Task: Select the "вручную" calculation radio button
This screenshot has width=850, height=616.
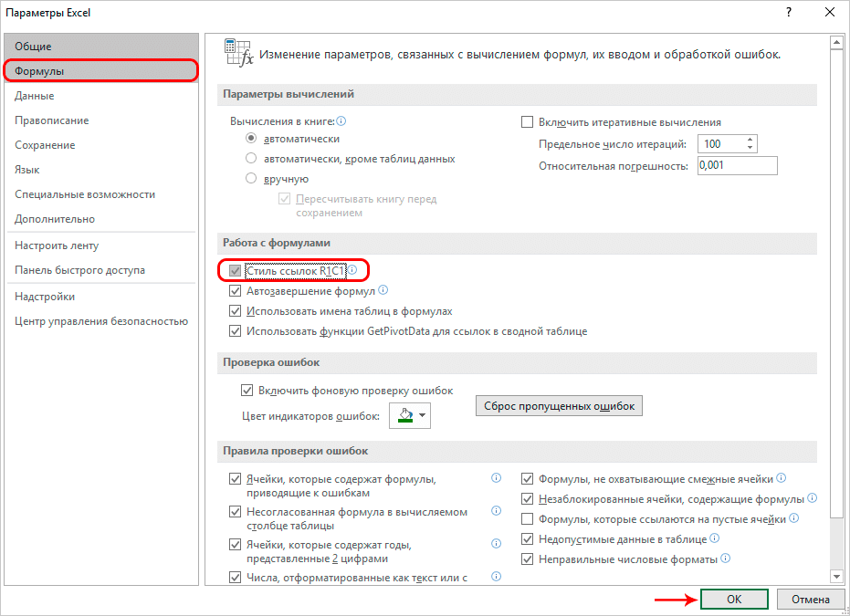Action: [x=251, y=179]
